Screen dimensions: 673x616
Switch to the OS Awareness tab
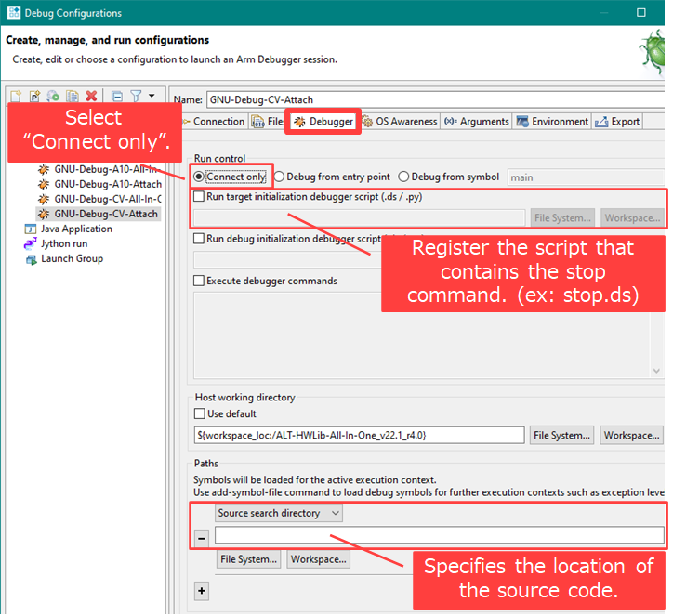point(400,122)
